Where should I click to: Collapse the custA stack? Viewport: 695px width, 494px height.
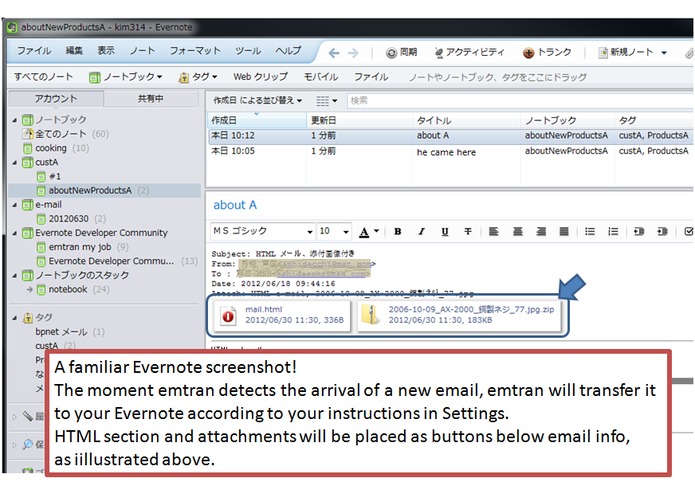(15, 163)
